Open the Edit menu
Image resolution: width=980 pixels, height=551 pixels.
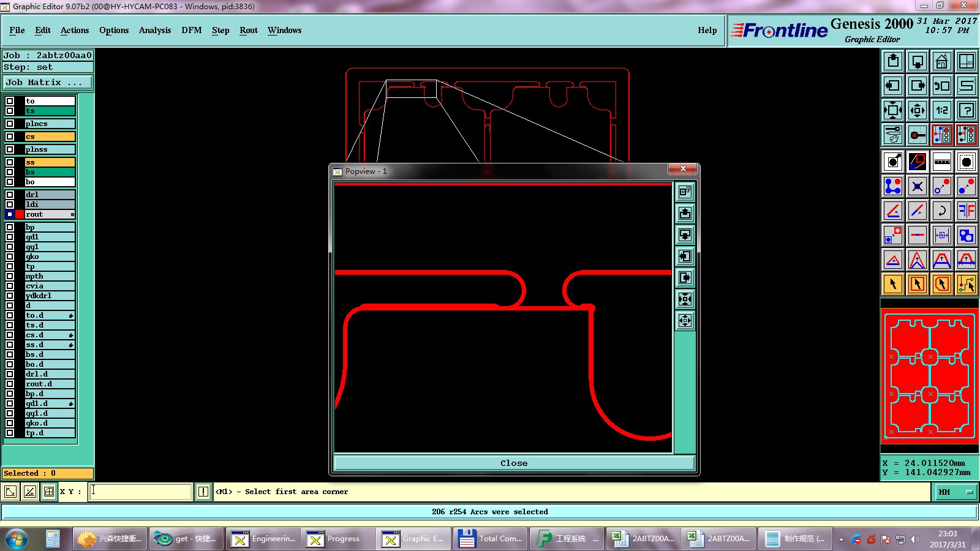pos(43,30)
